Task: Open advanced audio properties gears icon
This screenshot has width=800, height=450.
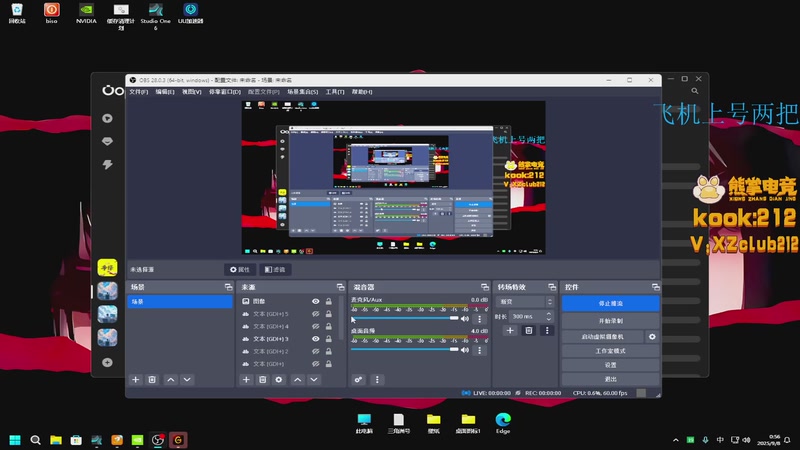Action: [358, 380]
